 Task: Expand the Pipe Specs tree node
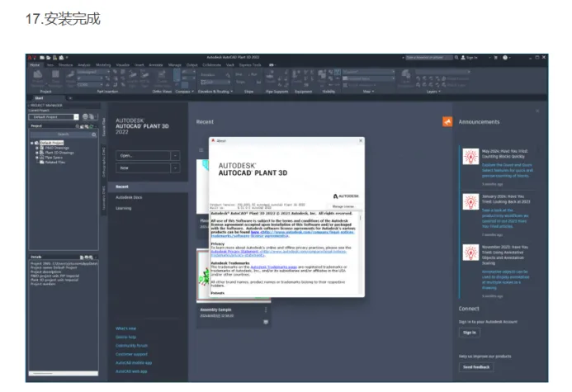(x=37, y=158)
